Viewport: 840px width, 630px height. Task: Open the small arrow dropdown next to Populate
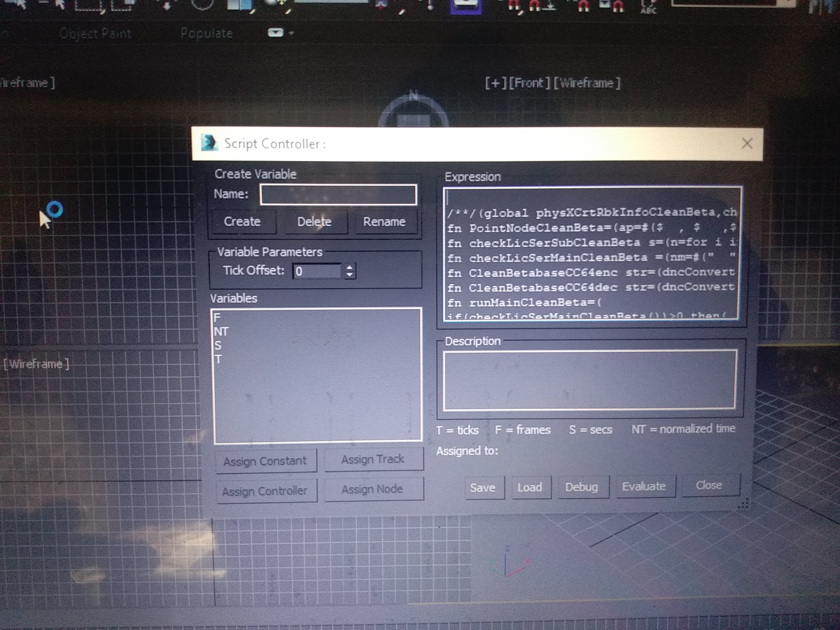pos(291,33)
